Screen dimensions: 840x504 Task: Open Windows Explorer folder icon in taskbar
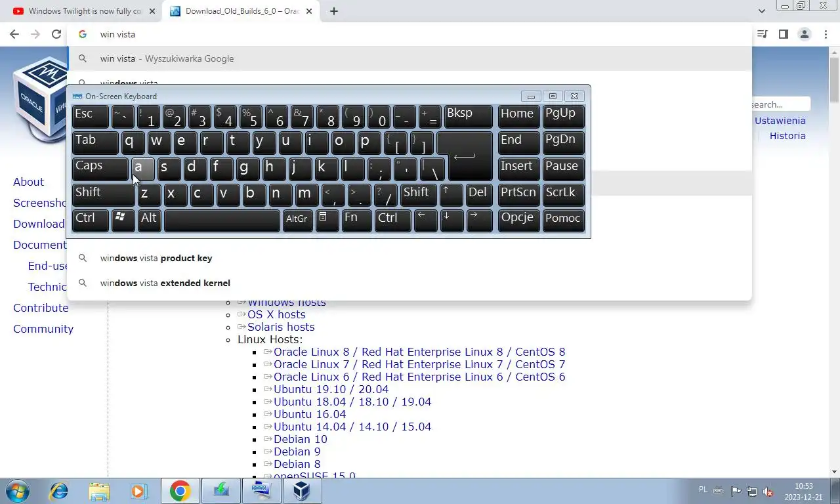[x=99, y=491]
